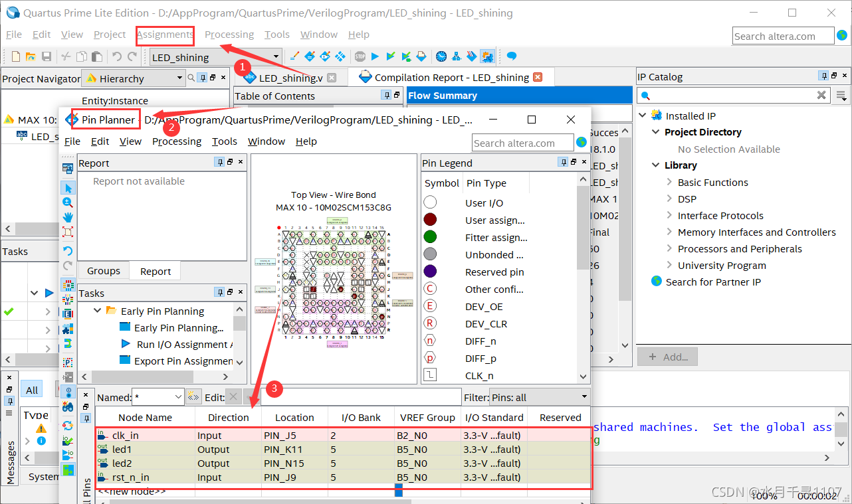Open the Timing Analyzer clock icon

(x=441, y=57)
